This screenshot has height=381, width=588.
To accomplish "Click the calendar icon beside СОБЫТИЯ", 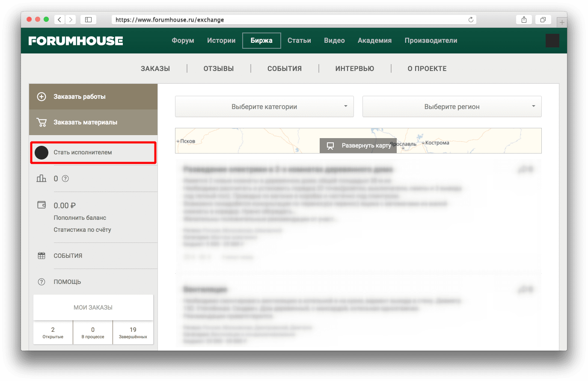I will click(x=42, y=256).
